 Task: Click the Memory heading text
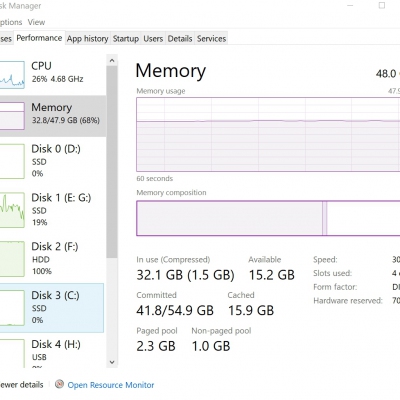click(x=171, y=71)
